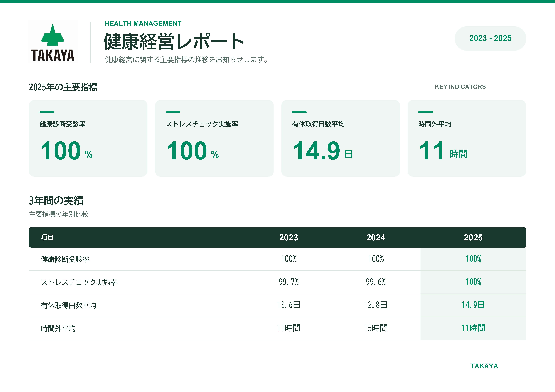
Task: Click the TAKAYA footer text
Action: (x=484, y=366)
